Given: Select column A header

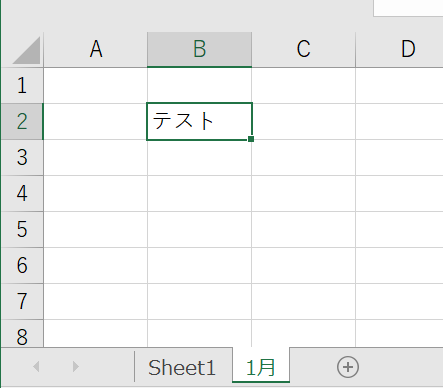Looking at the screenshot, I should tap(96, 49).
